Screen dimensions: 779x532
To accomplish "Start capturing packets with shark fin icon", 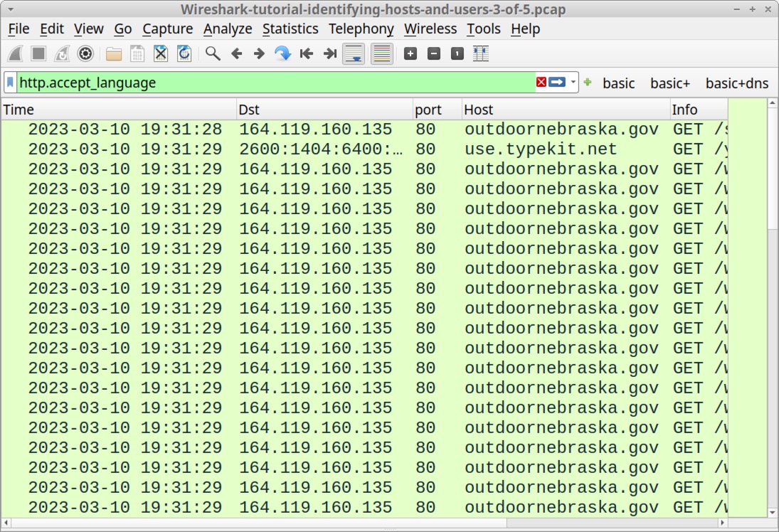I will [x=16, y=53].
